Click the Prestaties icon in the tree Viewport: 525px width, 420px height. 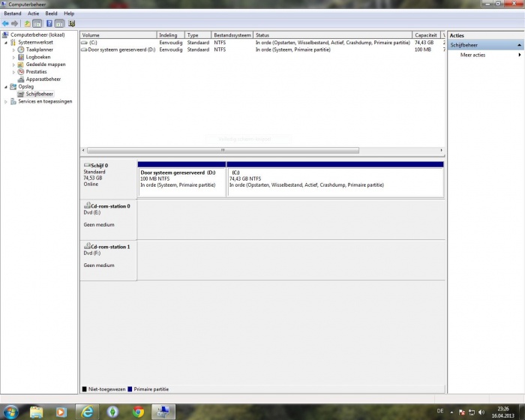(x=21, y=72)
